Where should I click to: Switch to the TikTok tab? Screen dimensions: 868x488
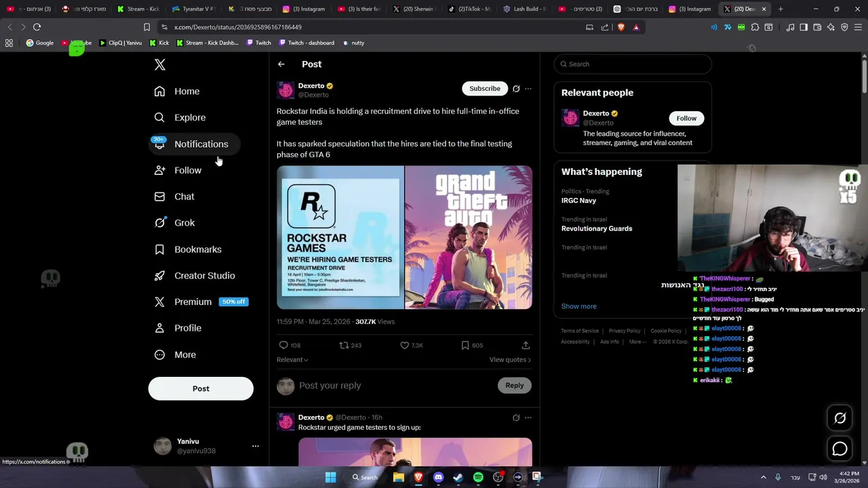(470, 9)
